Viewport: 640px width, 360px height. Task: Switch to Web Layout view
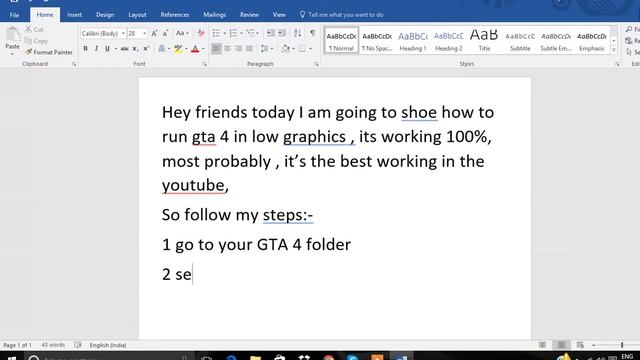pos(580,345)
